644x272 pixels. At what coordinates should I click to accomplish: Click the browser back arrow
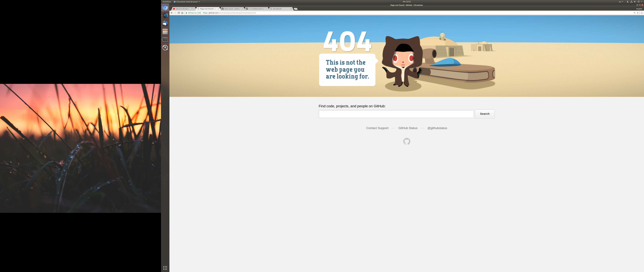point(172,13)
